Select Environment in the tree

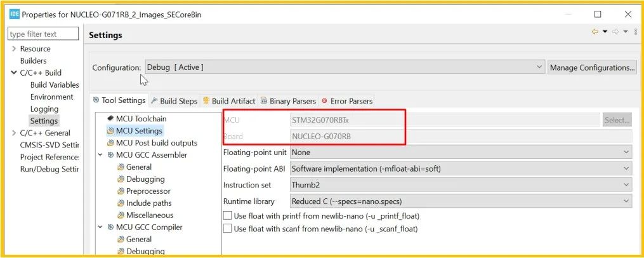coord(52,97)
